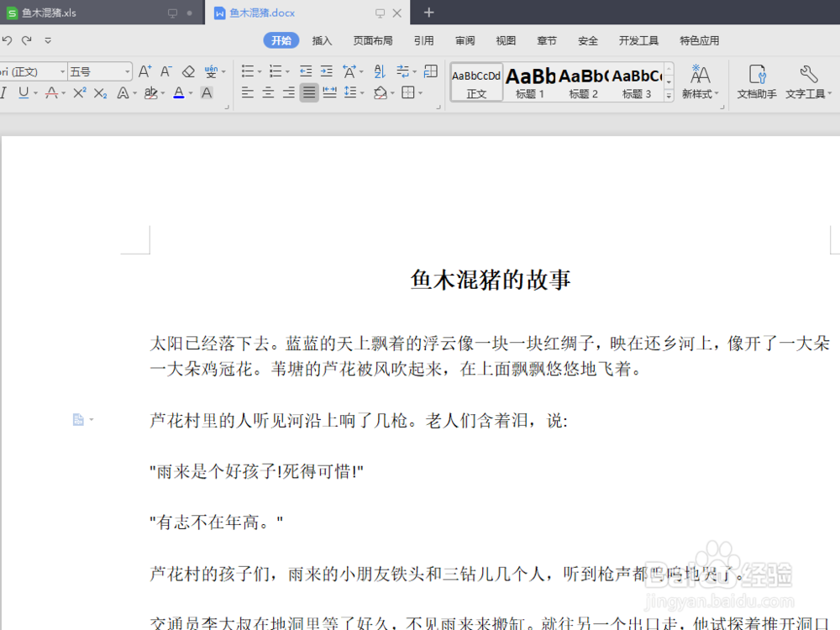Toggle justify alignment
840x630 pixels.
coord(309,92)
